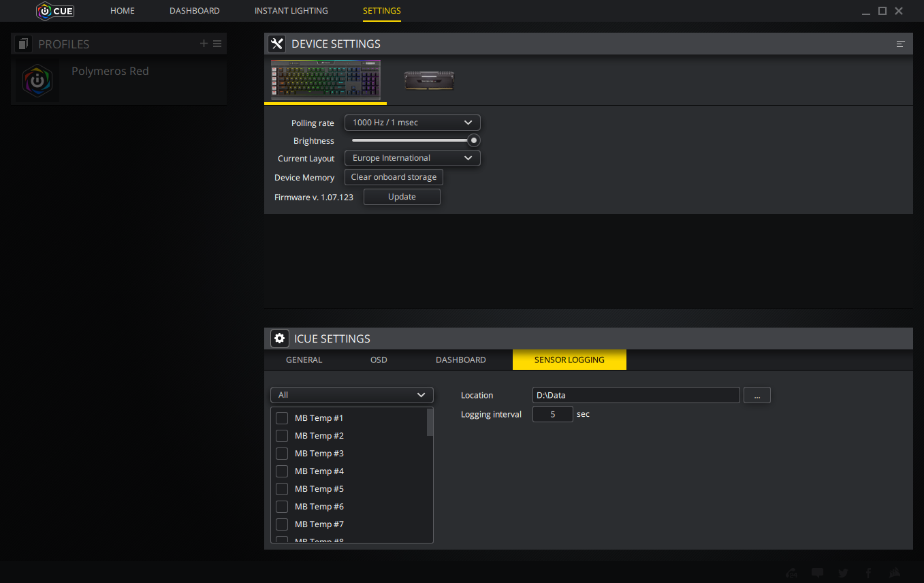Click the Brightness slider handle
924x583 pixels.
(474, 140)
